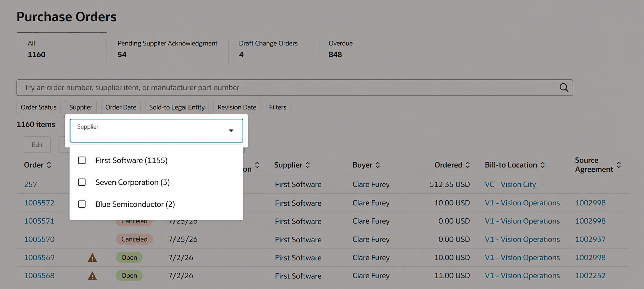Open order 1005568 link
The width and height of the screenshot is (644, 289).
39,276
